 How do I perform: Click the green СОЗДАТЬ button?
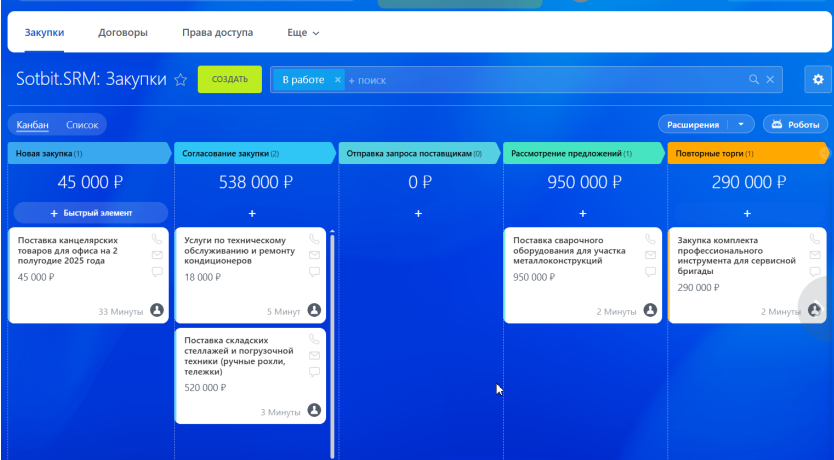pyautogui.click(x=230, y=79)
